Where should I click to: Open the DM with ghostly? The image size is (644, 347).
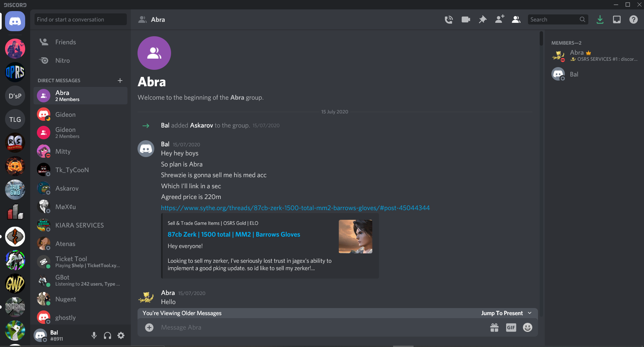click(x=80, y=317)
